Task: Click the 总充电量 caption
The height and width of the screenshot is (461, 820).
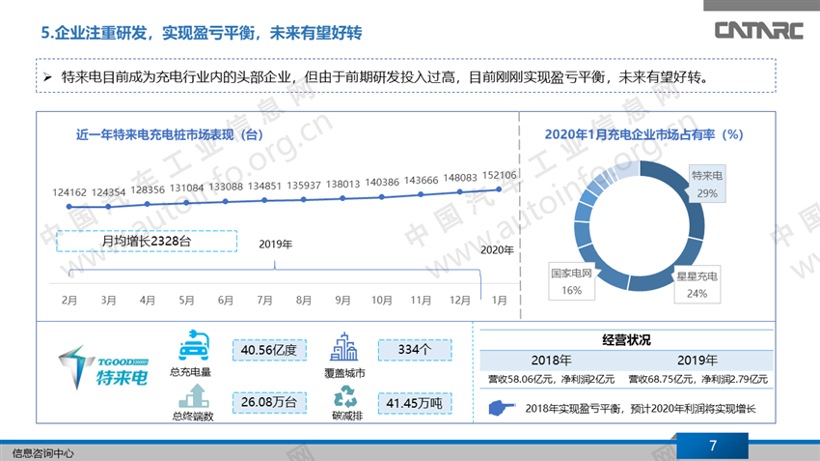Action: [190, 372]
